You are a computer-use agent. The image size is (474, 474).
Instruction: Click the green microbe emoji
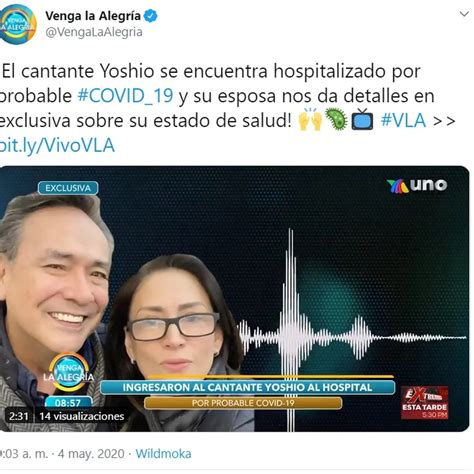point(336,119)
